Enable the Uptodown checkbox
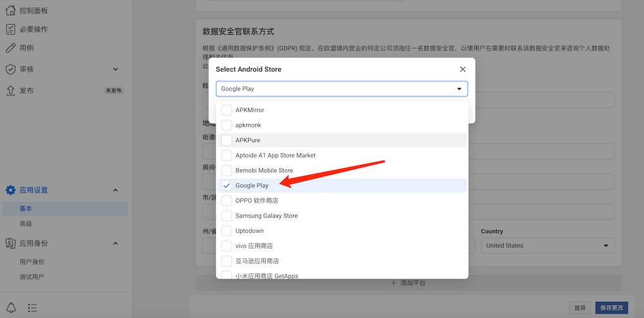This screenshot has height=318, width=644. (x=227, y=230)
